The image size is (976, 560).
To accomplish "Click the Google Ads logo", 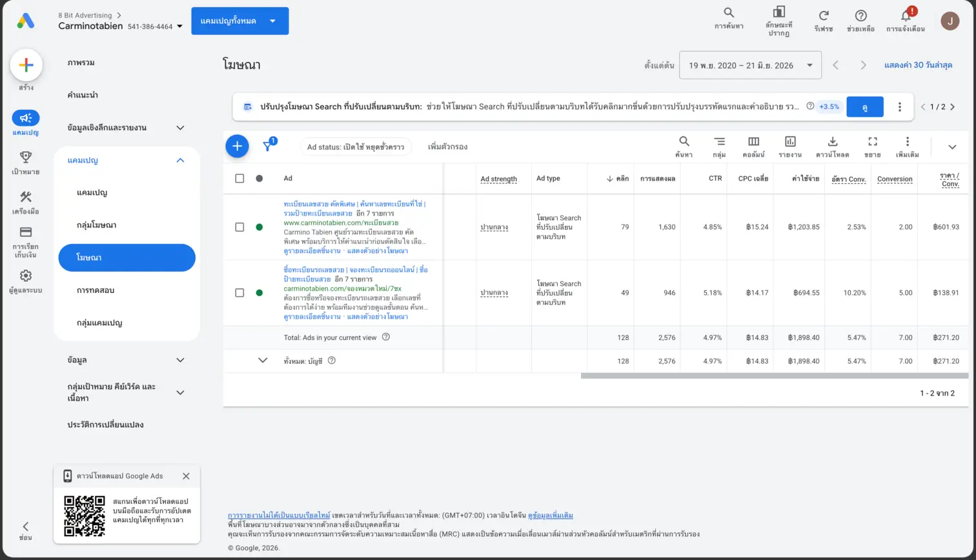I will tap(26, 21).
